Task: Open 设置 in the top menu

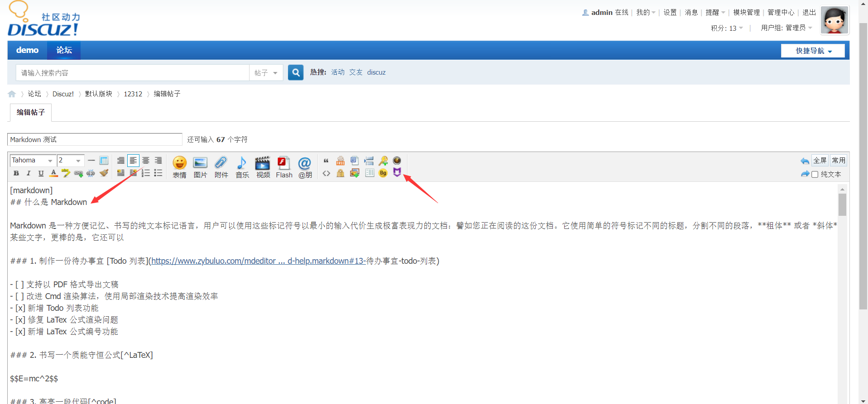Action: point(670,13)
